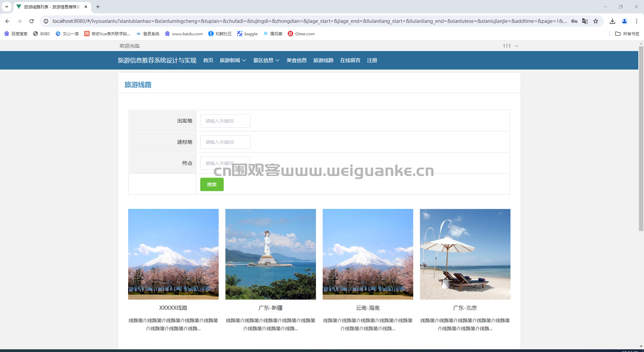644x352 pixels.
Task: Click the translate page icon
Action: (x=585, y=21)
